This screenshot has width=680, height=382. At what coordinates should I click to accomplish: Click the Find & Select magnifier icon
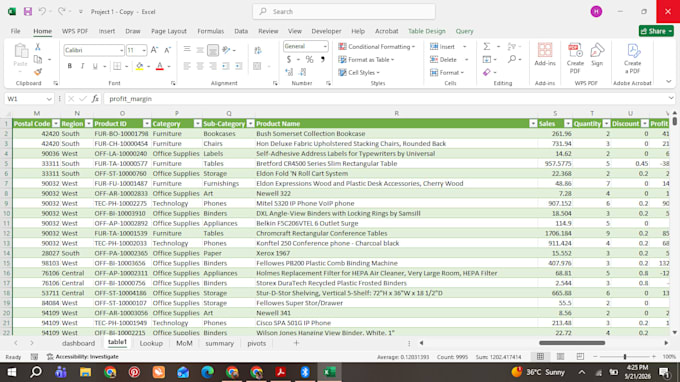click(x=512, y=59)
